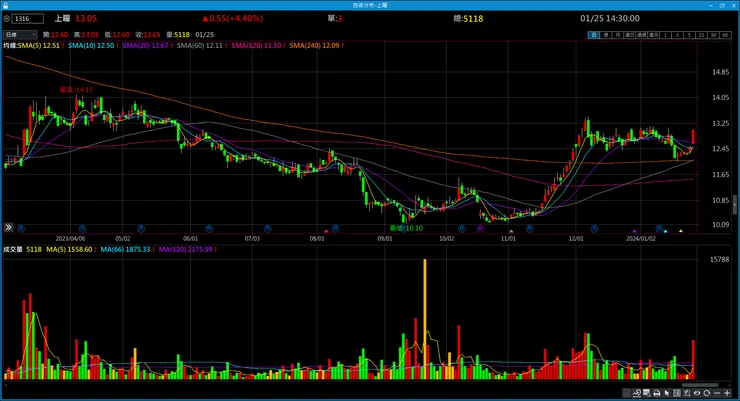The width and height of the screenshot is (740, 401).
Task: Click the yellow triangle marker at the chart's right end
Action: point(681,231)
